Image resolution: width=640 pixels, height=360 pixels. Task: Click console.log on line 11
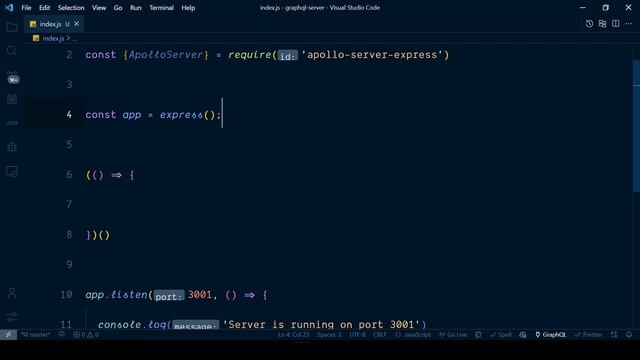132,324
